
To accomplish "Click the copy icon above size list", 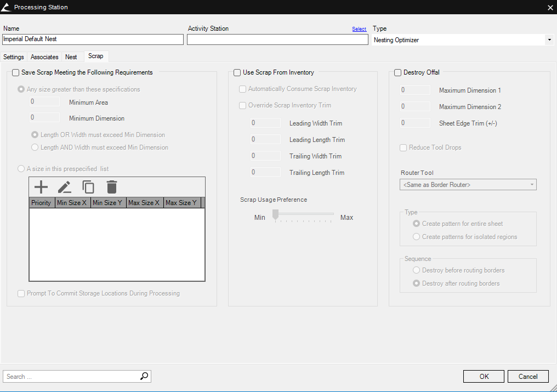I will tap(88, 187).
